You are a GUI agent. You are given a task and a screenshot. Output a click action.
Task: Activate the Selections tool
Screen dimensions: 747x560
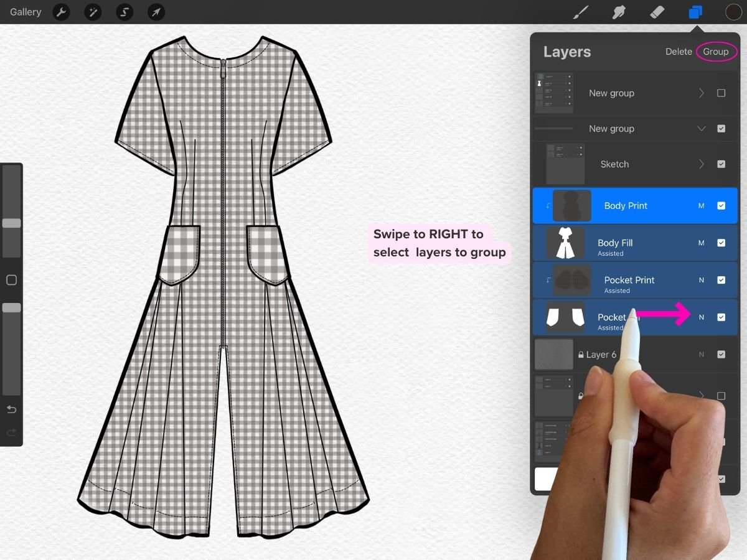click(x=125, y=12)
